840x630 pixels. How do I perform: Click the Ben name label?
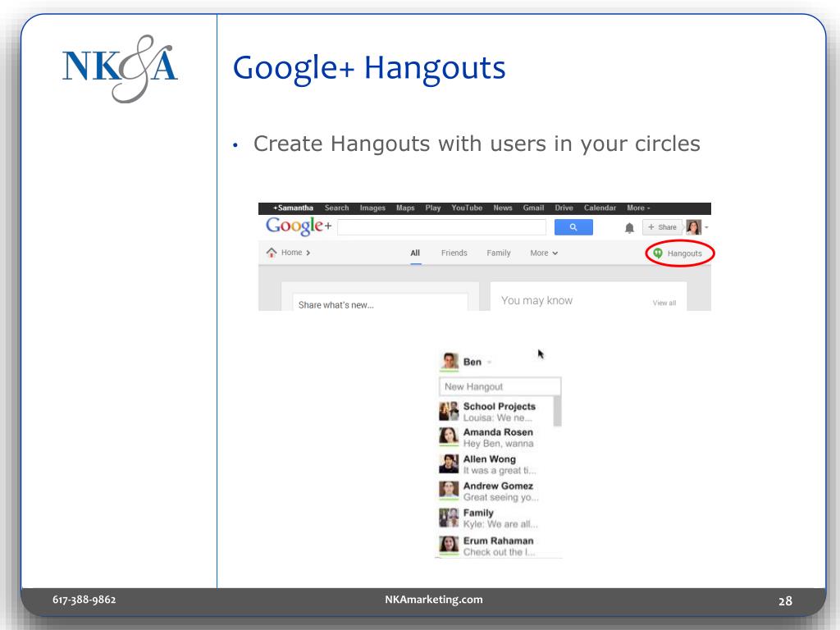coord(472,362)
